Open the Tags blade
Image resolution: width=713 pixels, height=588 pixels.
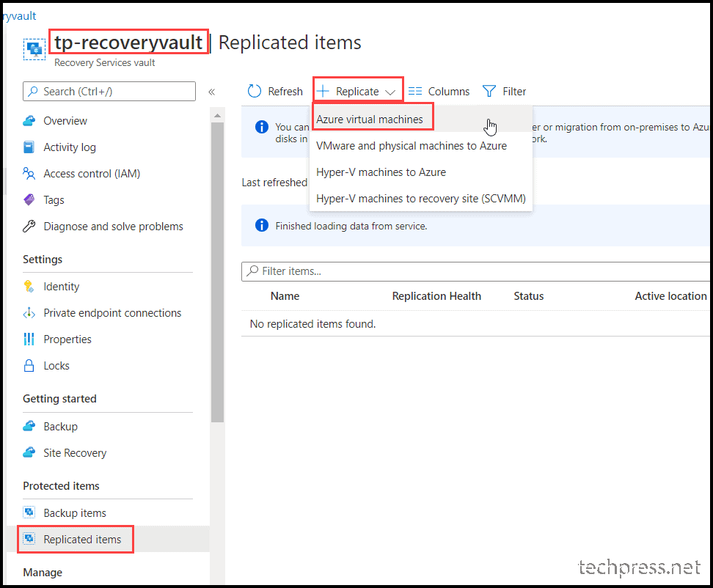tap(54, 200)
